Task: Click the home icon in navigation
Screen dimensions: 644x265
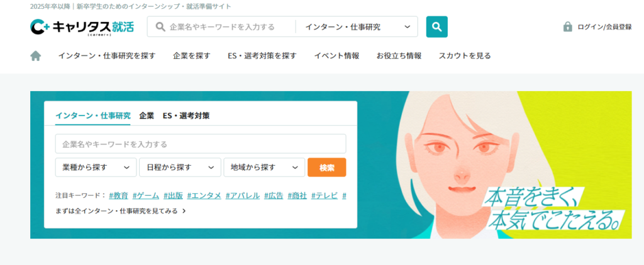Action: (36, 56)
